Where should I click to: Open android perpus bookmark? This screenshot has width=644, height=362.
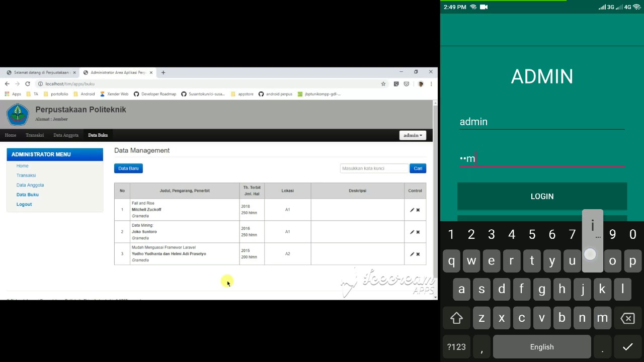pyautogui.click(x=275, y=94)
